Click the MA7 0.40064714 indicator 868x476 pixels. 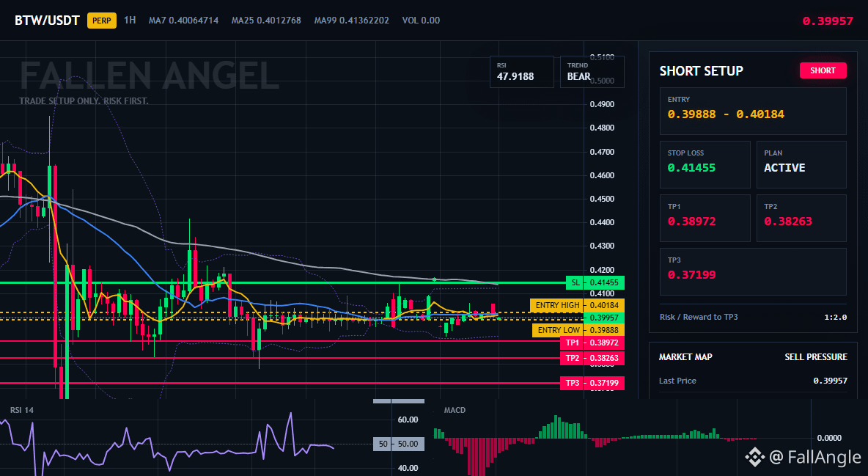point(183,21)
